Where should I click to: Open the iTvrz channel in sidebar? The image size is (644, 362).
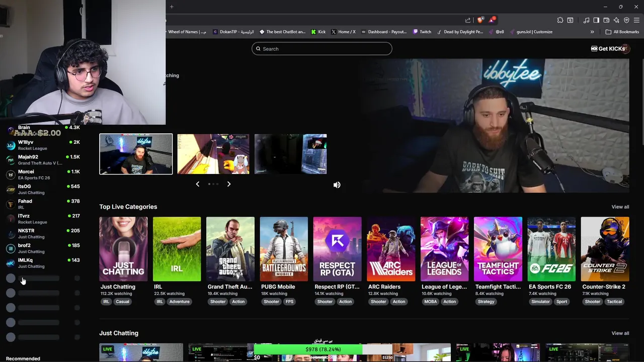(43, 219)
